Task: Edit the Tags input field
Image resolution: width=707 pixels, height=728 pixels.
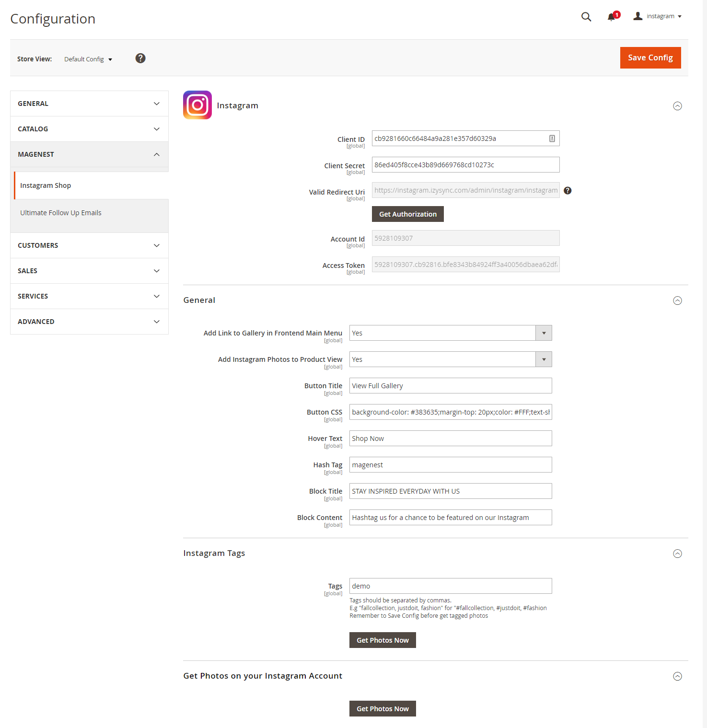Action: (451, 586)
